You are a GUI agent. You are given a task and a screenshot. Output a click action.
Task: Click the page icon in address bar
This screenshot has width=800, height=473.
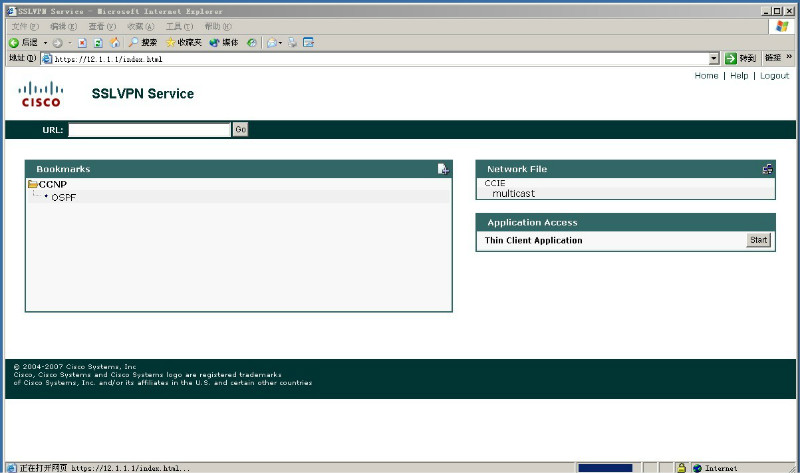pyautogui.click(x=47, y=59)
